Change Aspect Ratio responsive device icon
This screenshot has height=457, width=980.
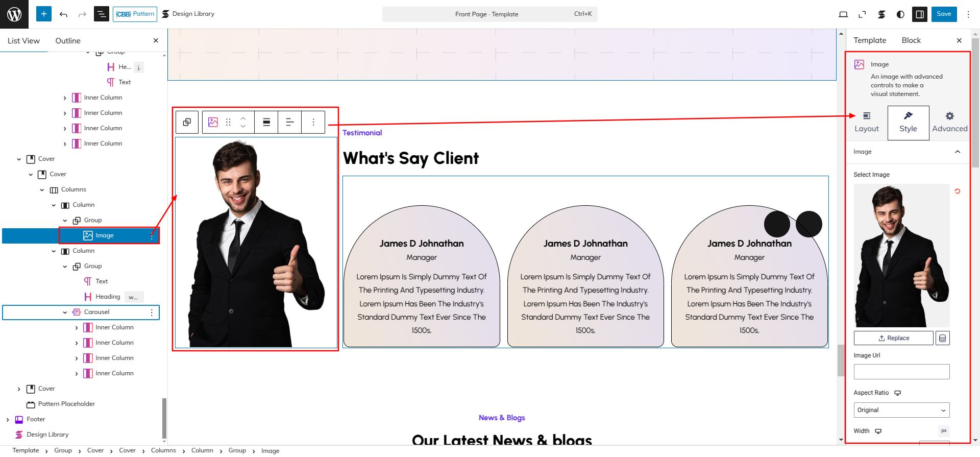point(897,393)
